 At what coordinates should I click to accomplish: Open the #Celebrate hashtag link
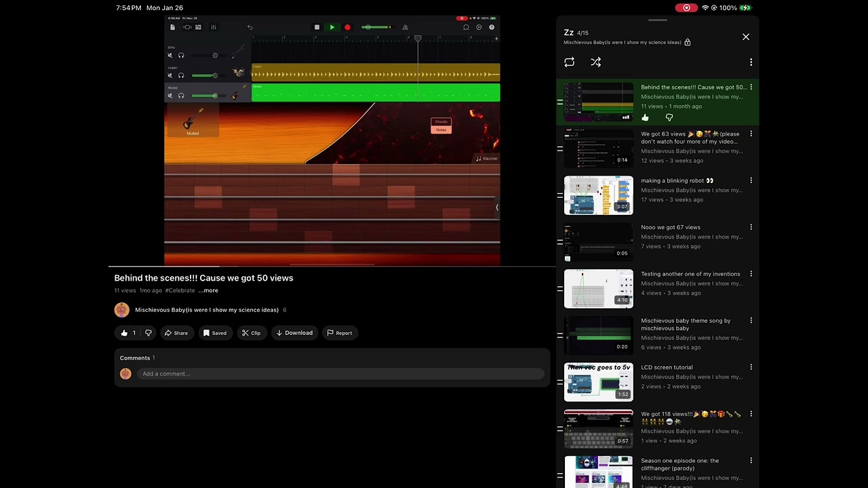tap(180, 290)
